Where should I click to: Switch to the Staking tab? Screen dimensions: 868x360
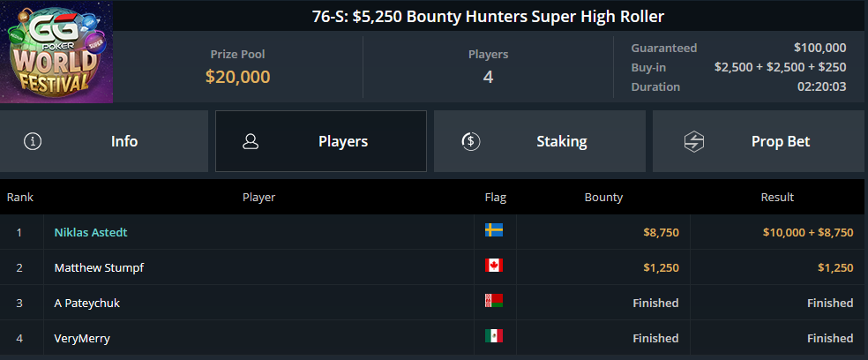[540, 141]
